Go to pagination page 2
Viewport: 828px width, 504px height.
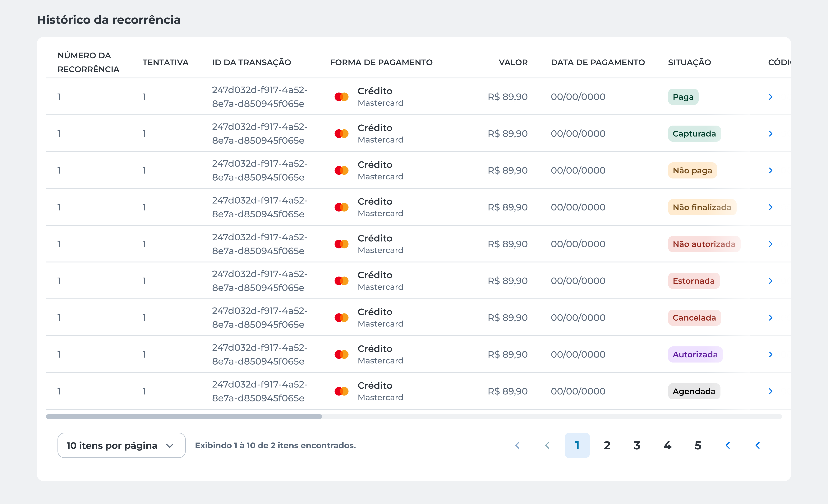pos(607,445)
